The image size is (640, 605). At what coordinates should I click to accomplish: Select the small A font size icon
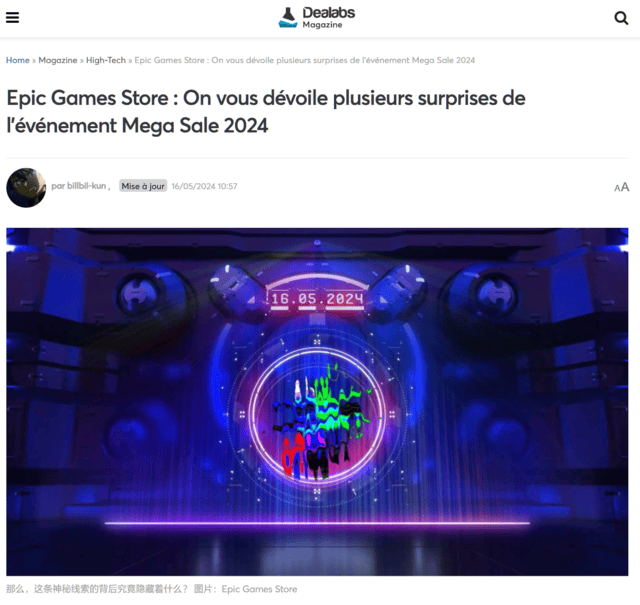point(617,188)
